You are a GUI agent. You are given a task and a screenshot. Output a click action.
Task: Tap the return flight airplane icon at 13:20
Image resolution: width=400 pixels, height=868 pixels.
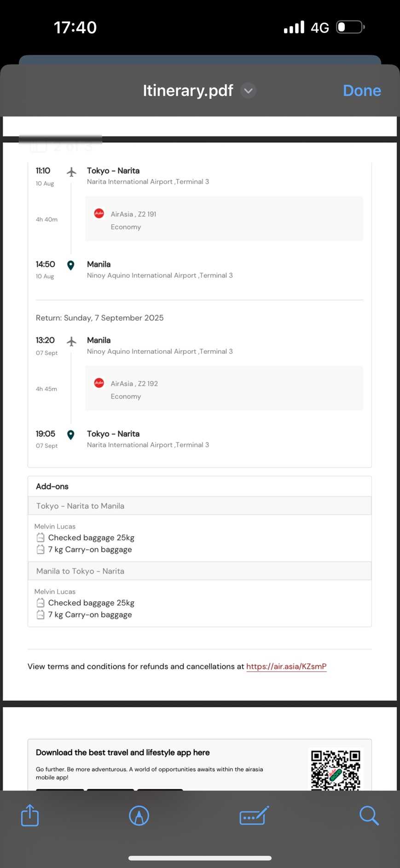71,341
